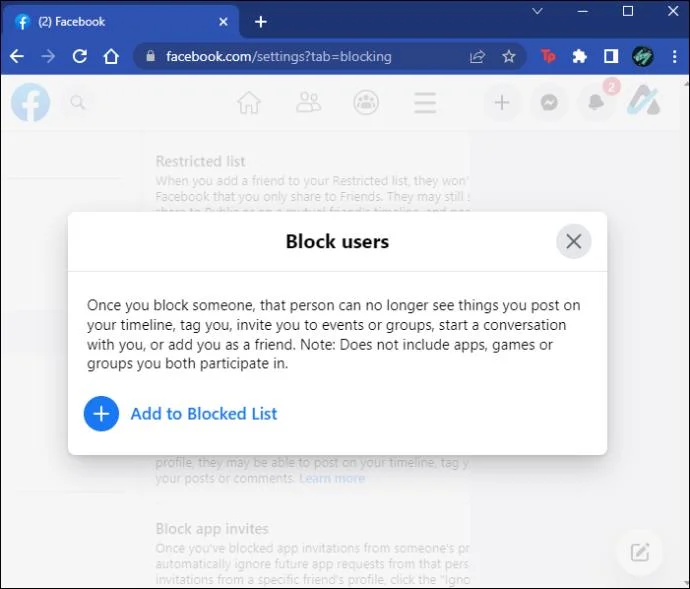Go to Facebook Home feed

(249, 102)
